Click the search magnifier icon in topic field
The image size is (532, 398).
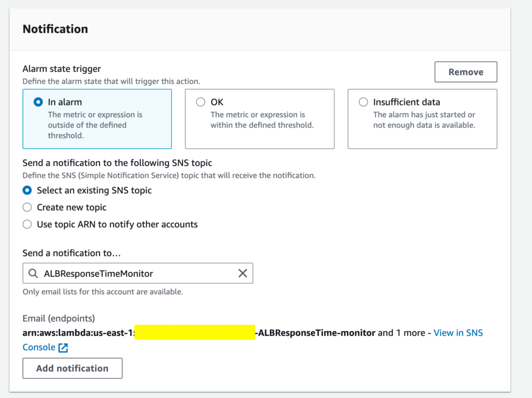point(33,273)
